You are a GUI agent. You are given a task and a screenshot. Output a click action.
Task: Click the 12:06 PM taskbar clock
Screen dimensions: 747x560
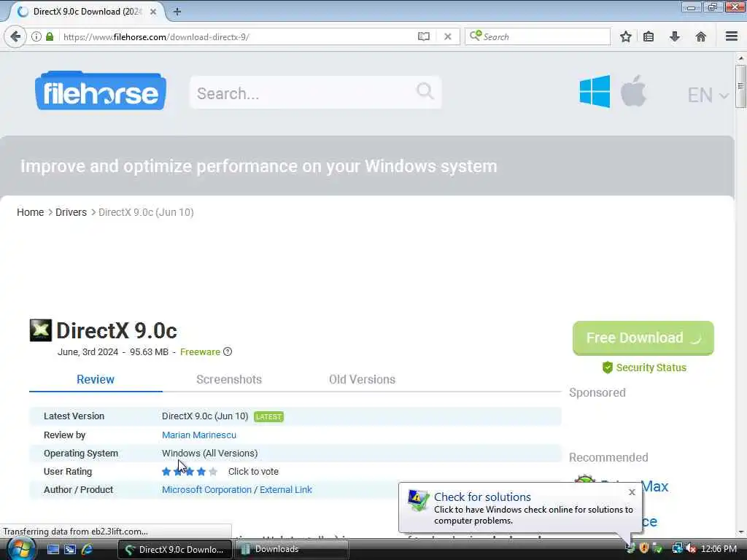(719, 548)
